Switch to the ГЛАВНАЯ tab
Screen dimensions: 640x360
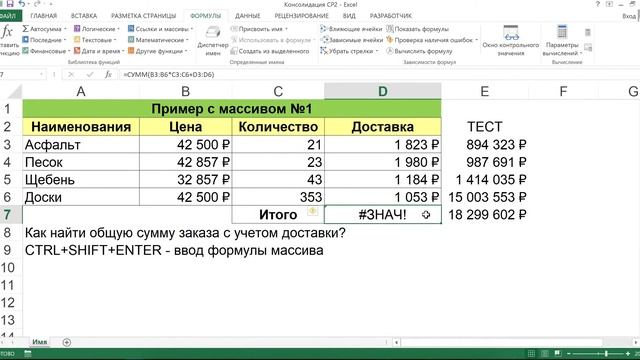coord(44,16)
